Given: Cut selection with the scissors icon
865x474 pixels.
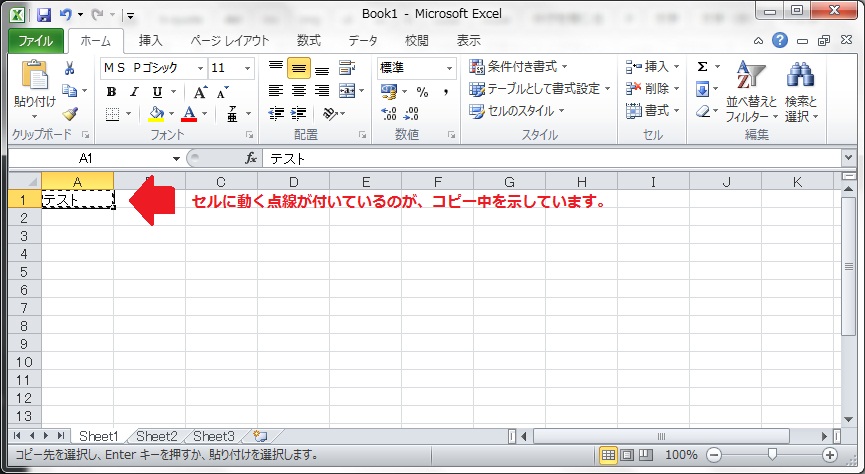Looking at the screenshot, I should coord(70,68).
